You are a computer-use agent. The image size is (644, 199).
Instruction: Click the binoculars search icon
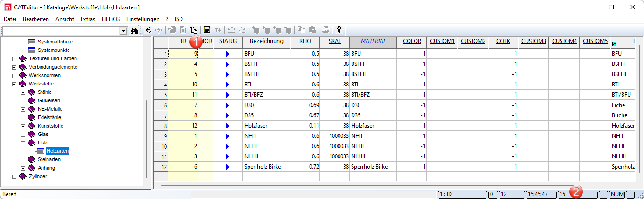pos(134,30)
